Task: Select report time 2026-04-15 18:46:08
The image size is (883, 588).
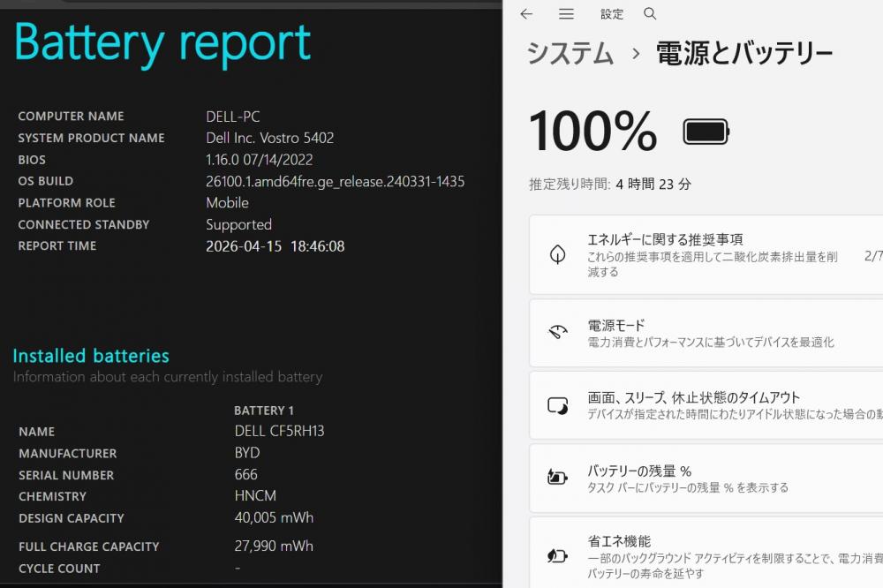Action: pyautogui.click(x=275, y=246)
